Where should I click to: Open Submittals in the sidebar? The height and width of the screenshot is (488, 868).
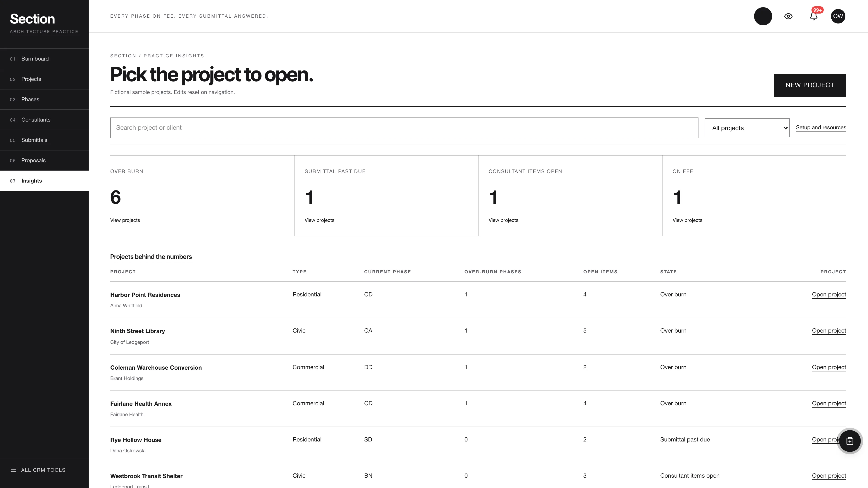pyautogui.click(x=44, y=140)
